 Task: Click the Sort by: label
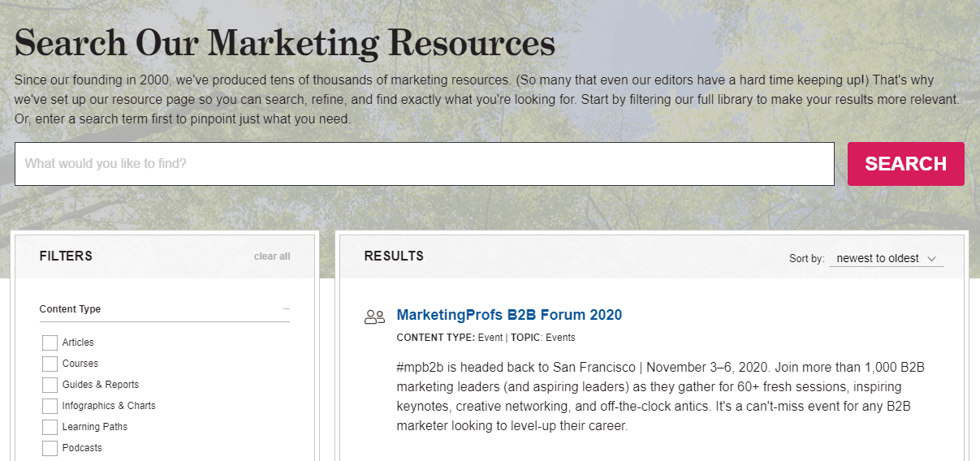tap(806, 259)
